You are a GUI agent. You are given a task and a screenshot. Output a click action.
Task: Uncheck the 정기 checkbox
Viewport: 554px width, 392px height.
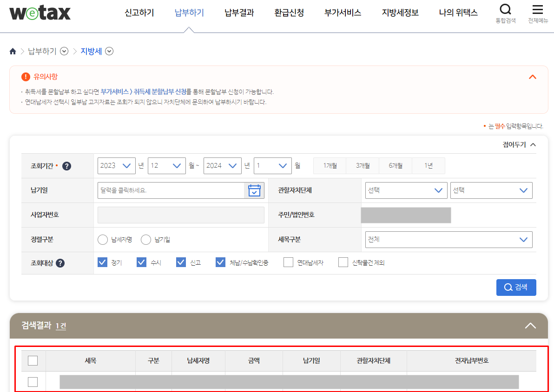[102, 262]
